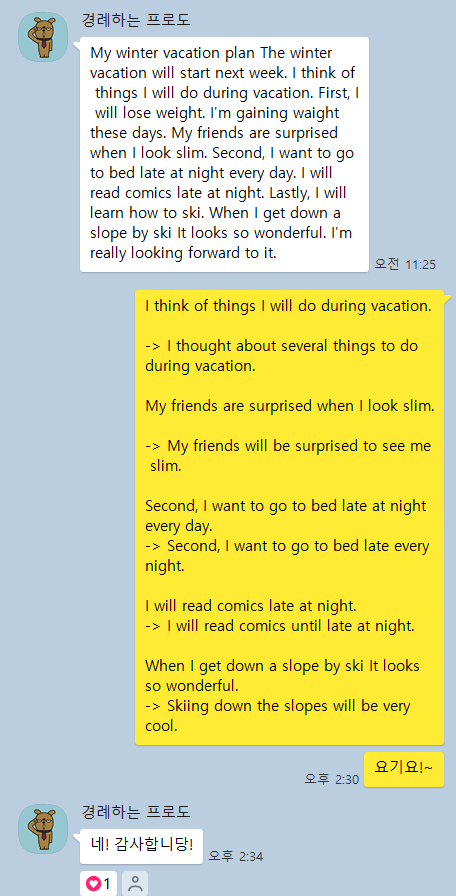The height and width of the screenshot is (896, 456).
Task: Click the person icon next to heart reaction
Action: click(x=135, y=883)
